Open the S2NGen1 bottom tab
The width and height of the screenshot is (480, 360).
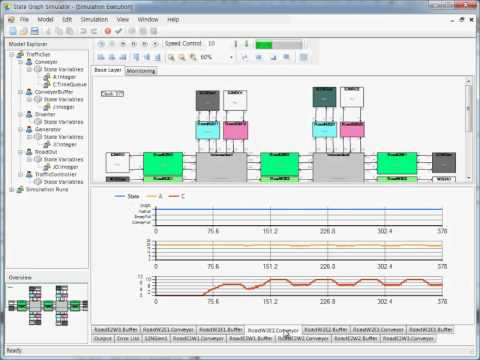[x=156, y=338]
